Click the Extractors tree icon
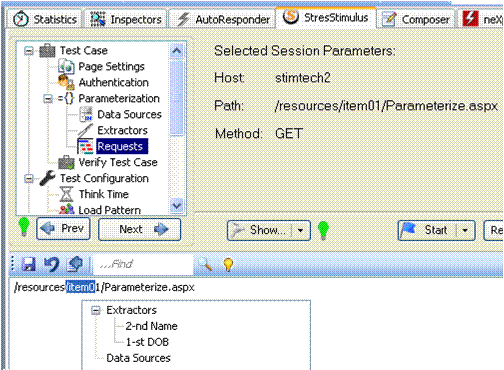Viewport: 504px width, 370px height. coord(85,130)
